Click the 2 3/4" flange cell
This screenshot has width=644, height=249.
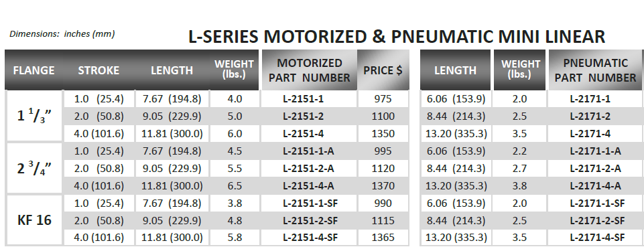[34, 169]
